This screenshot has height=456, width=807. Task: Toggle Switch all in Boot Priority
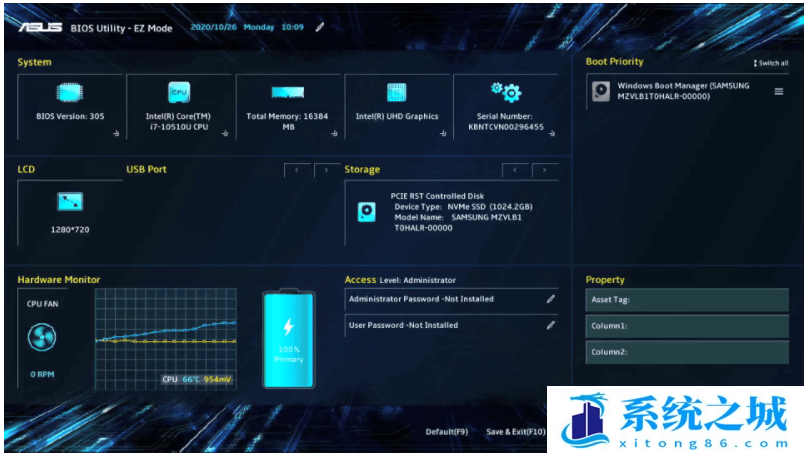click(x=770, y=63)
